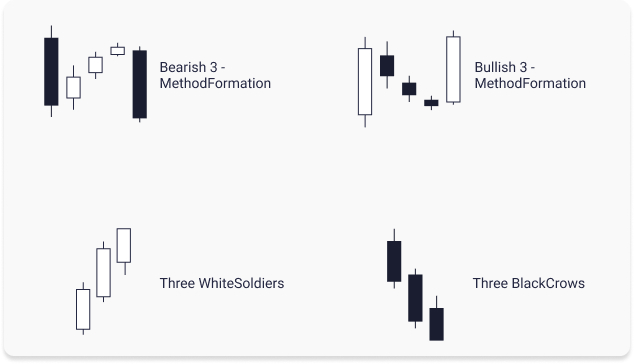Click first small black candle in Bullish pattern
The height and width of the screenshot is (364, 634).
tap(387, 66)
